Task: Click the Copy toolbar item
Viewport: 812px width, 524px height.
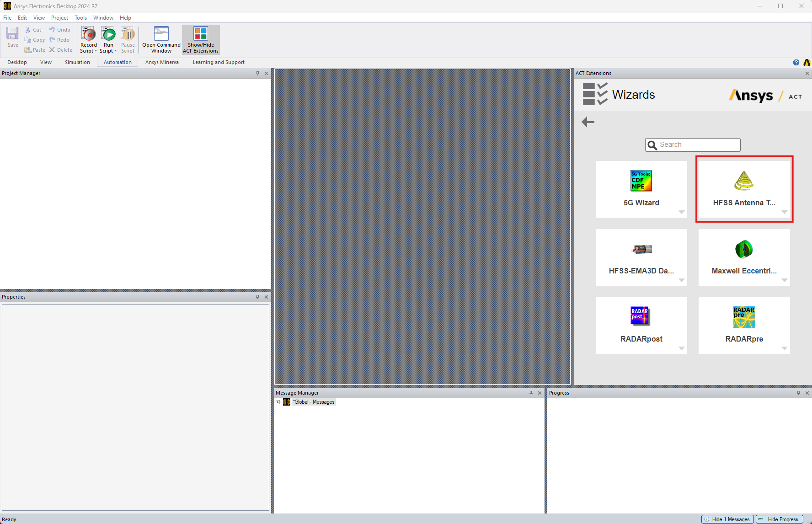Action: coord(35,40)
